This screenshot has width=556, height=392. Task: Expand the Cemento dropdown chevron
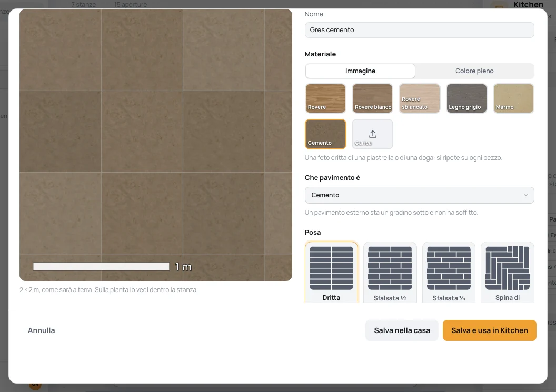click(x=526, y=195)
